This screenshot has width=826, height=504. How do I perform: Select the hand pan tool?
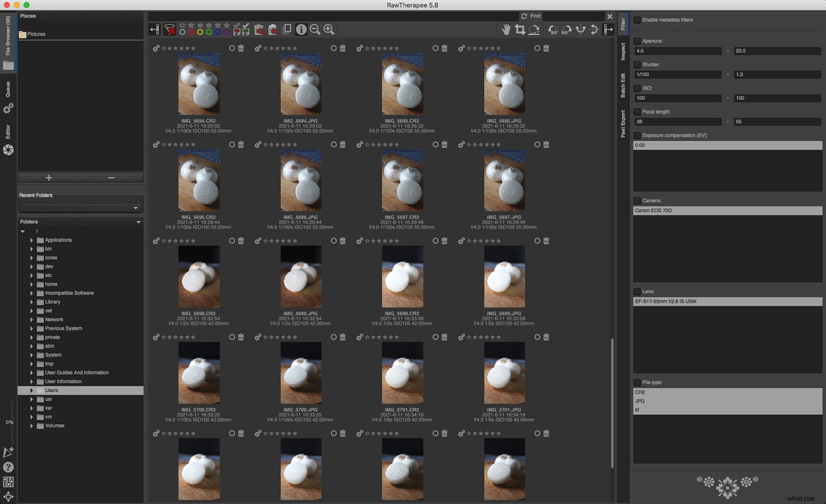click(x=506, y=30)
